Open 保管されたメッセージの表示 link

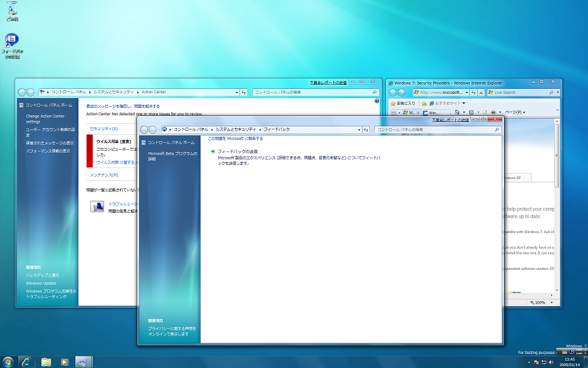coord(50,143)
